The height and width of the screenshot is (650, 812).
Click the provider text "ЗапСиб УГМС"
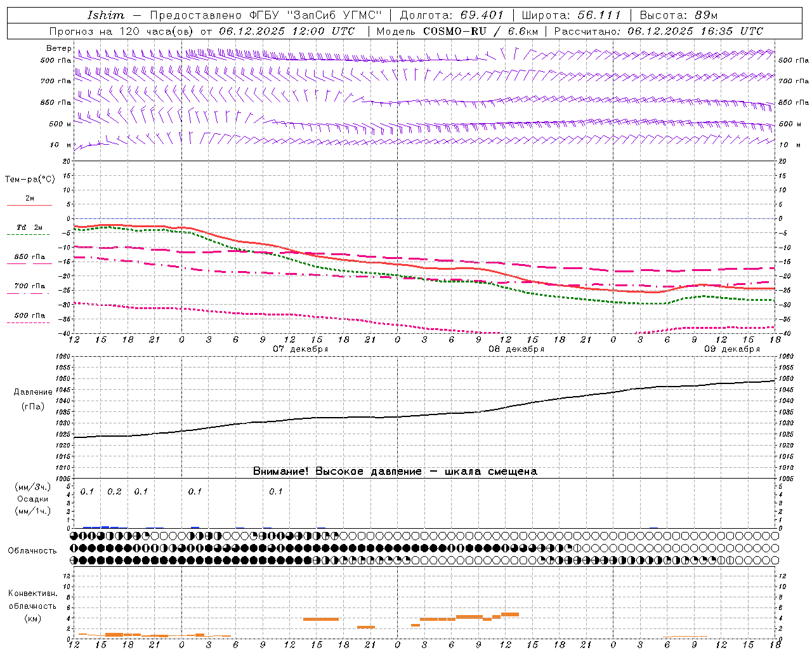[x=336, y=15]
